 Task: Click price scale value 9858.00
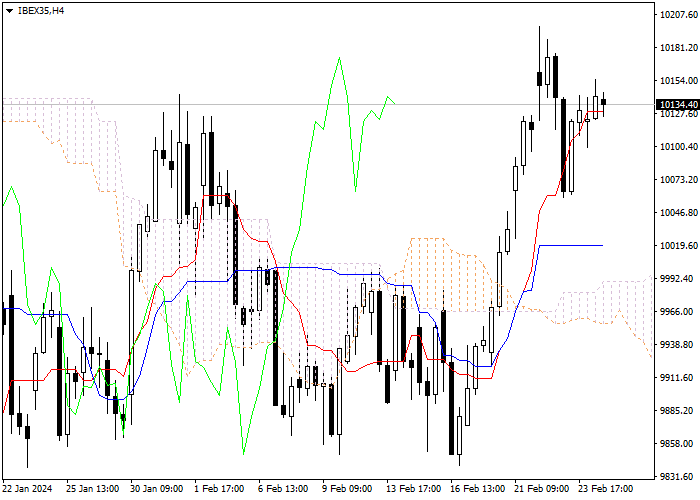(679, 444)
